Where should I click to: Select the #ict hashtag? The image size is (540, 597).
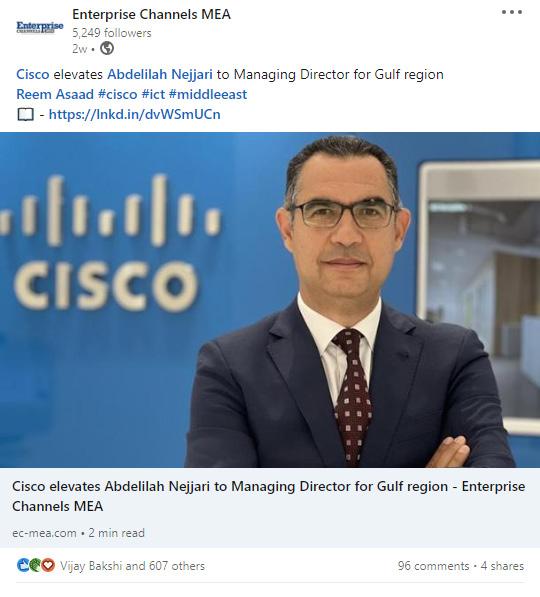coord(153,94)
